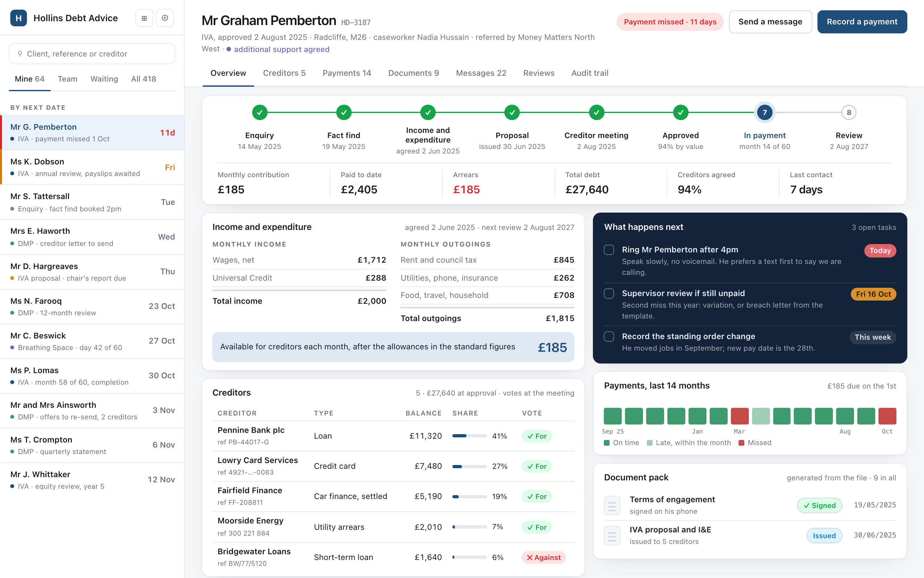The height and width of the screenshot is (578, 924).
Task: Click the Creditor meeting step checkmark circle
Action: (x=596, y=112)
